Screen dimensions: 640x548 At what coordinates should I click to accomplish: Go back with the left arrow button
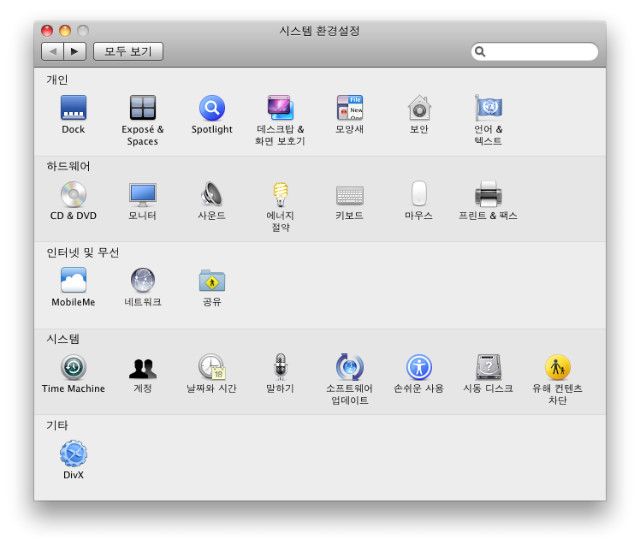53,51
